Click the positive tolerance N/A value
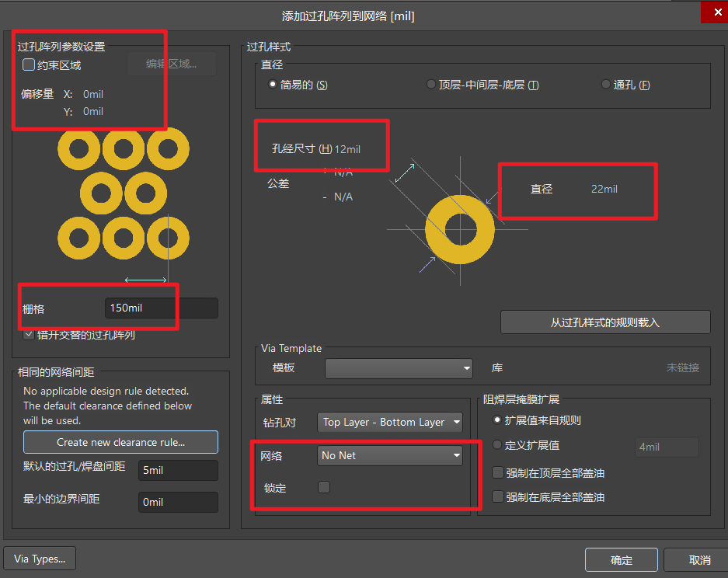The image size is (728, 578). (343, 172)
